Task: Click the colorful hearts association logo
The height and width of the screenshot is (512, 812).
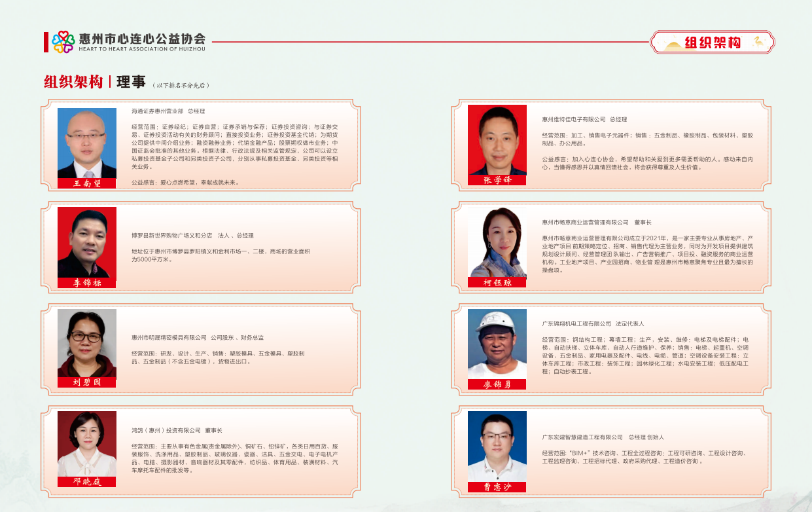Action: click(63, 42)
